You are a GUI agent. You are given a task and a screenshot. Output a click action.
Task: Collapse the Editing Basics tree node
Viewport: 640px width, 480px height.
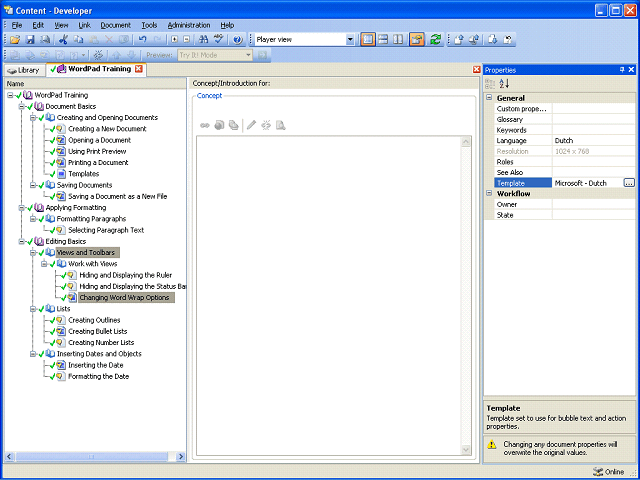[22, 242]
